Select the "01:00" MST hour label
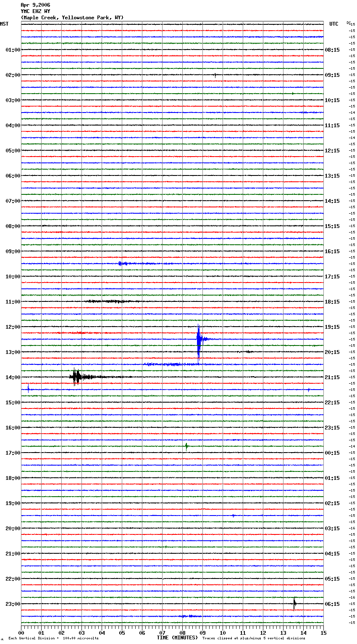Screen dimensions: 357x644 point(13,50)
